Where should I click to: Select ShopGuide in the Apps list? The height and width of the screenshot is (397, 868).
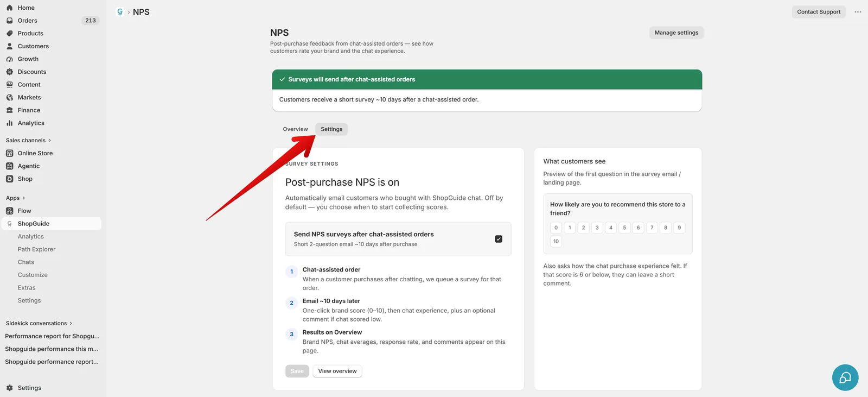pos(52,224)
